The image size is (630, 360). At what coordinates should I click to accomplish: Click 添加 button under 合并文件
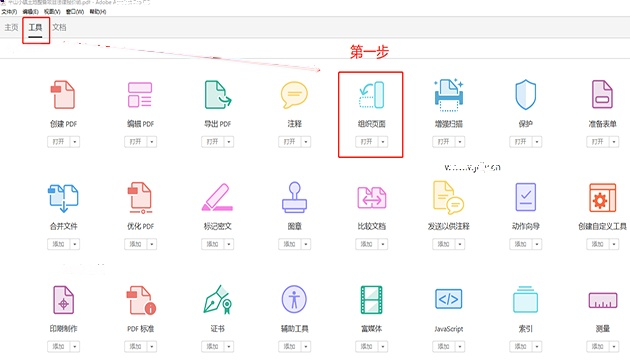point(59,244)
